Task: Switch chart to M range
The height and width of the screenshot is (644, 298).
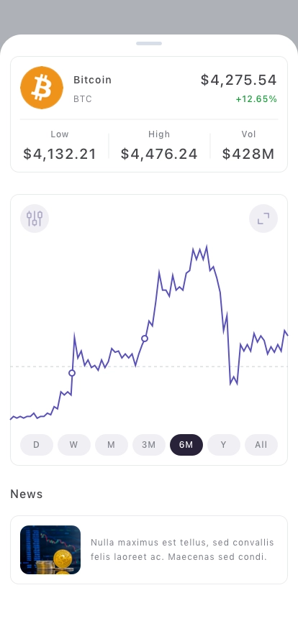Action: 112,445
